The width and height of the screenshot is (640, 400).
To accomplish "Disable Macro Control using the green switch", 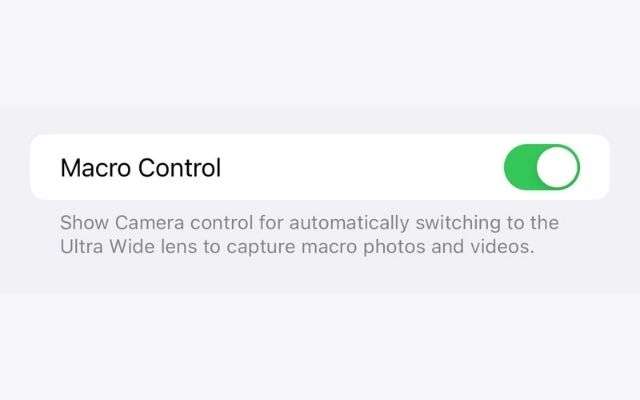I will 542,167.
